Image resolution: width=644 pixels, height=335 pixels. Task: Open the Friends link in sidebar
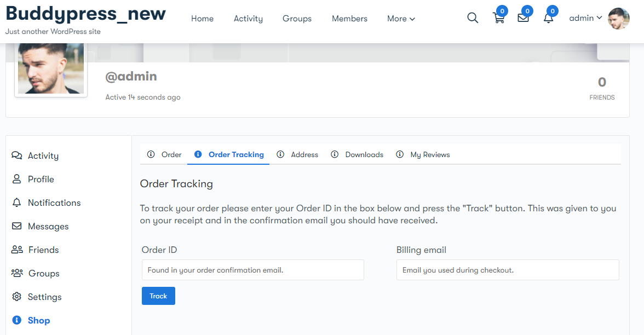click(44, 250)
